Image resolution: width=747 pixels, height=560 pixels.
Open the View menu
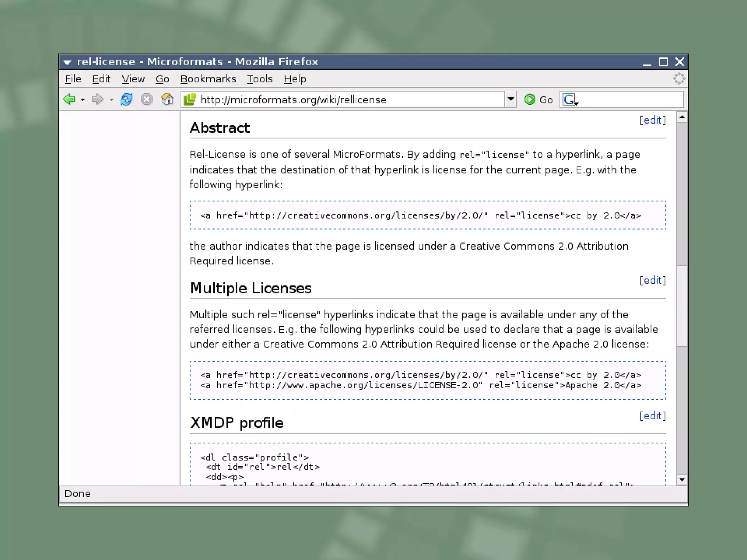tap(133, 79)
